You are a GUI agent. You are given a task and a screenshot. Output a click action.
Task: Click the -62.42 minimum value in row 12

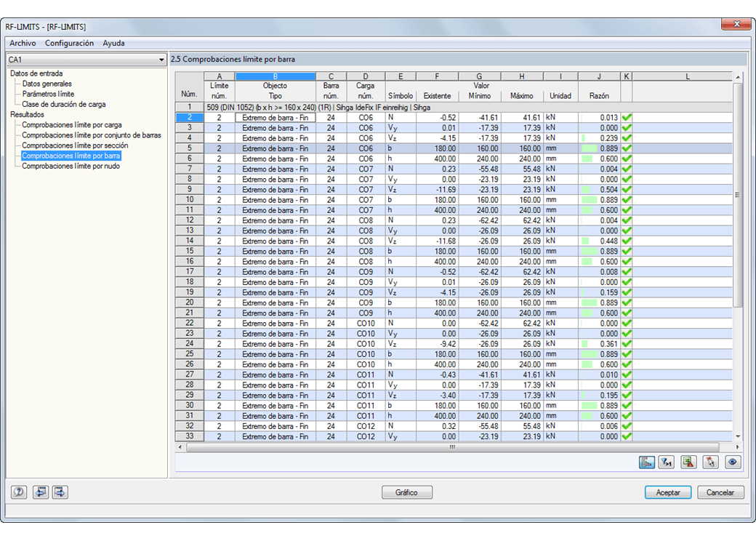pos(480,220)
